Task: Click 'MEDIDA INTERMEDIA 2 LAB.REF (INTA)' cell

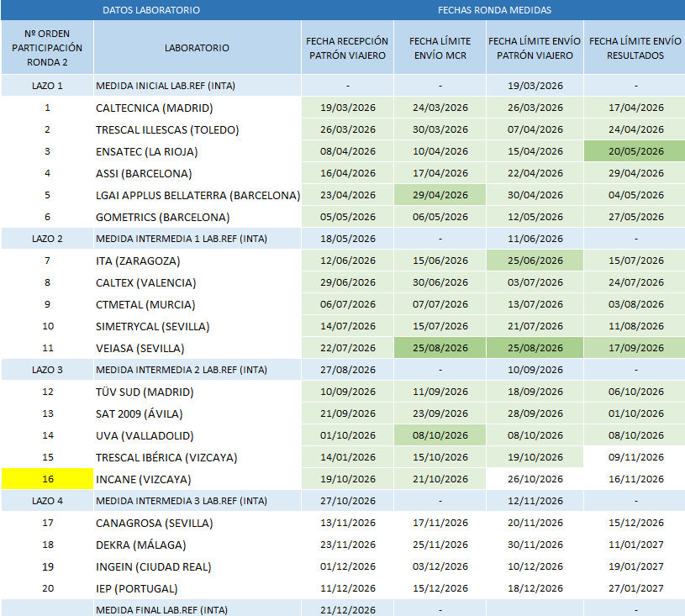Action: (197, 370)
